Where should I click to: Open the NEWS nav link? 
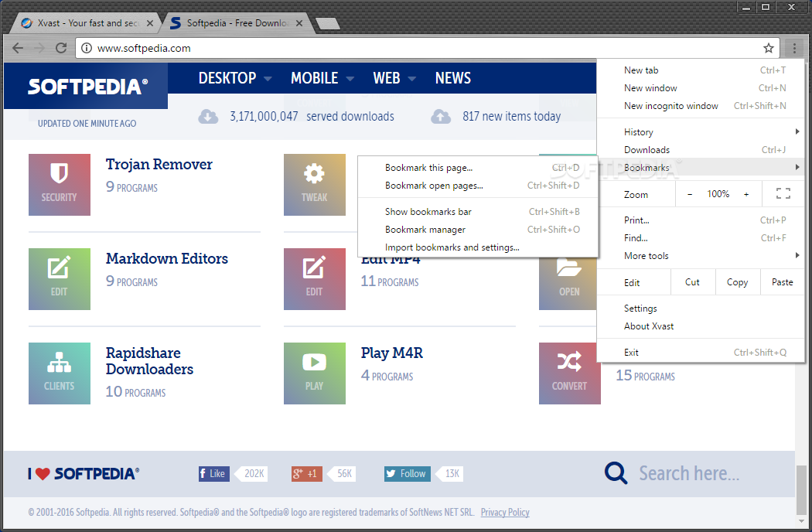tap(453, 78)
